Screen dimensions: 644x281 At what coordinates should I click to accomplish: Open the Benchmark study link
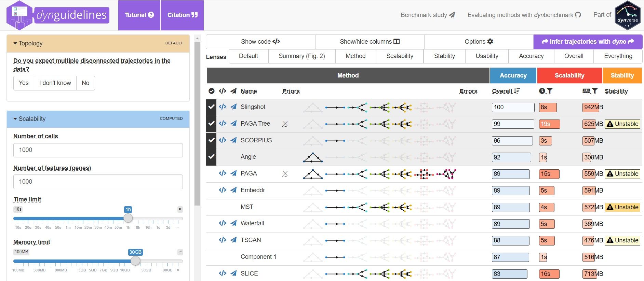click(428, 15)
